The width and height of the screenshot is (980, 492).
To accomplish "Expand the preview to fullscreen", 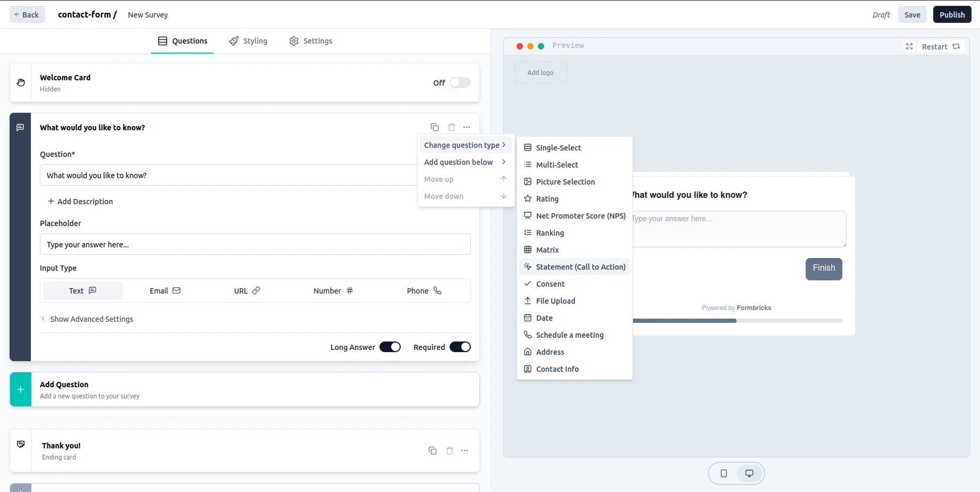I will pyautogui.click(x=909, y=46).
